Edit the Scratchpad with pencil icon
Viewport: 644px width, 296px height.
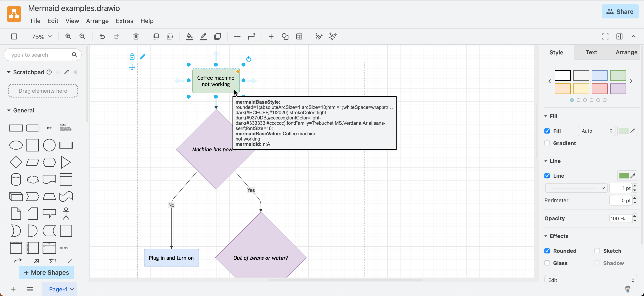66,72
